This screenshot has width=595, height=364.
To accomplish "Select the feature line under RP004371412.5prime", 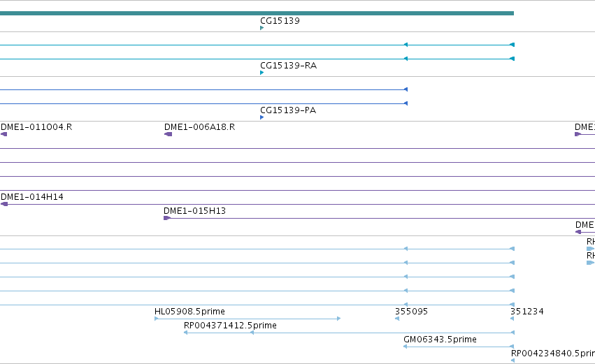I will 349,333.
